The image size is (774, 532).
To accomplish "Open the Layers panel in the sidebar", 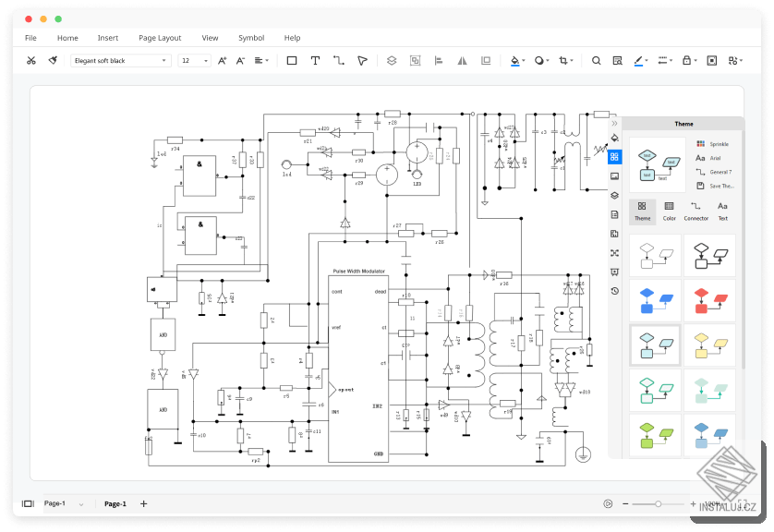I will point(614,196).
